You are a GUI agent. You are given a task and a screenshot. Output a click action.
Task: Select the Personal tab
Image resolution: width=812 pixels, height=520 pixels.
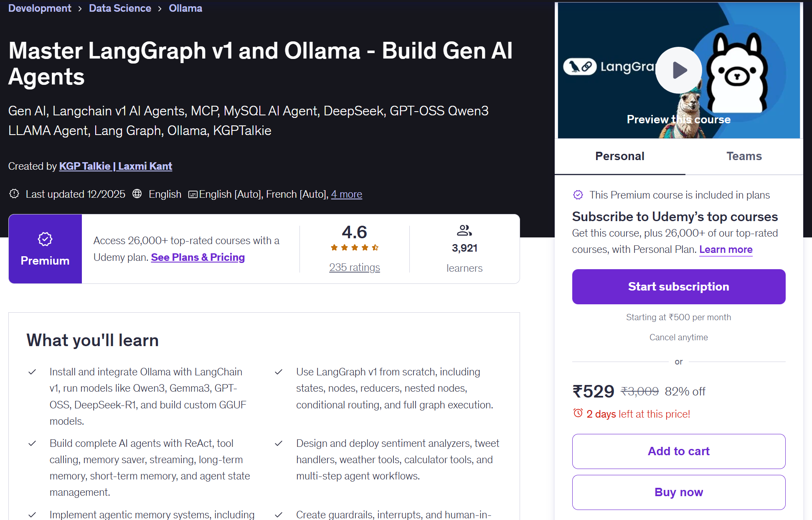point(619,156)
